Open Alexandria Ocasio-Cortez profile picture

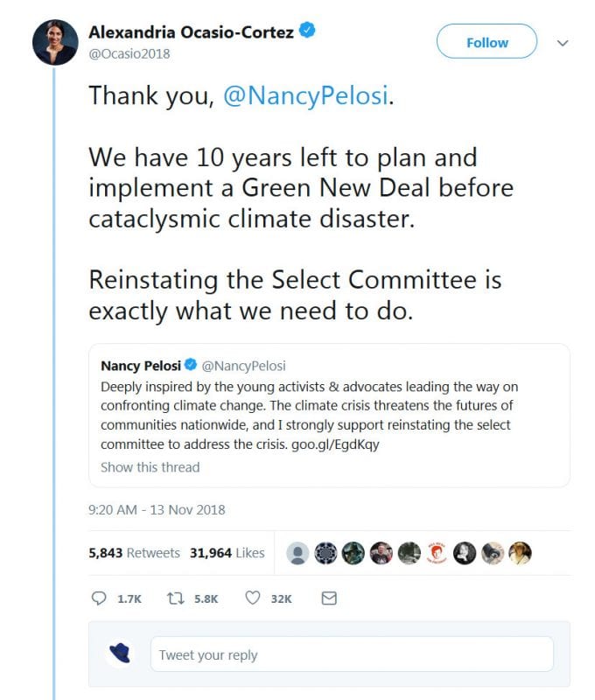(x=55, y=41)
